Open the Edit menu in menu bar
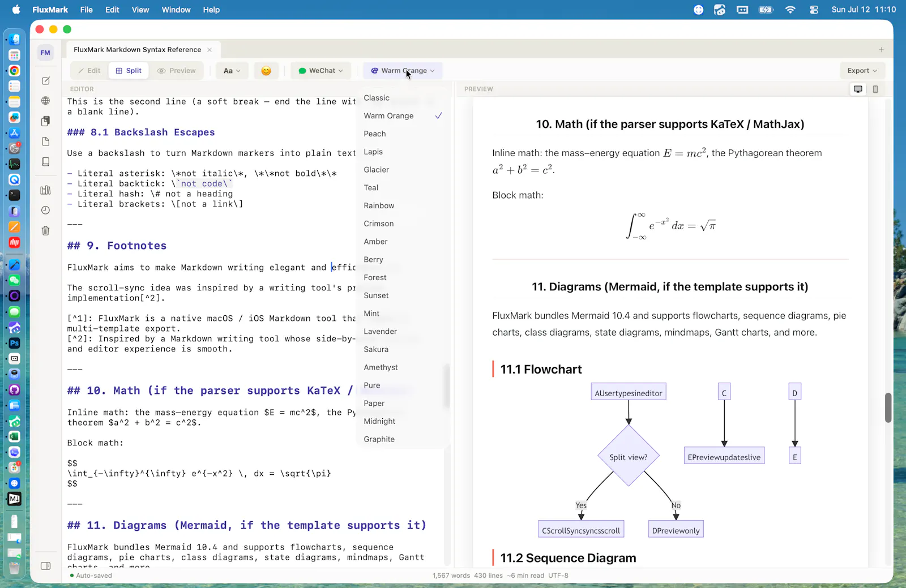This screenshot has height=588, width=906. (x=112, y=10)
